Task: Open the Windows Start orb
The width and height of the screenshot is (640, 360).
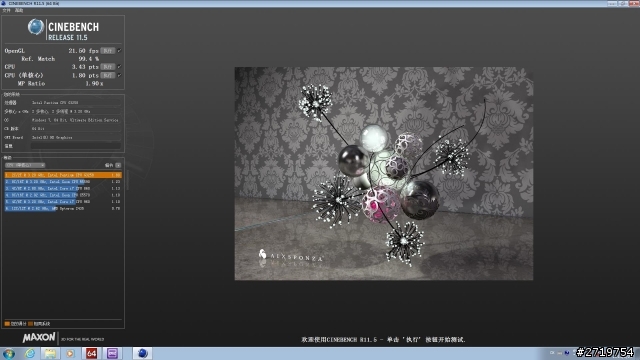Action: [x=9, y=353]
